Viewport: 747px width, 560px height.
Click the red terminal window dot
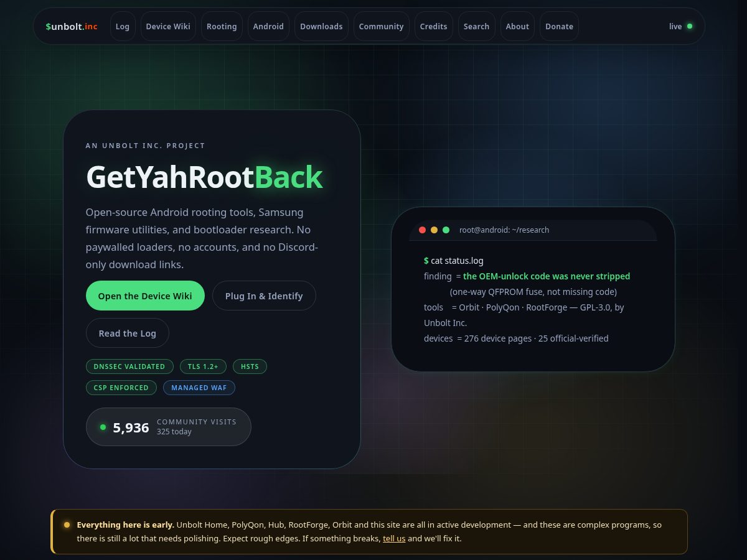point(422,230)
